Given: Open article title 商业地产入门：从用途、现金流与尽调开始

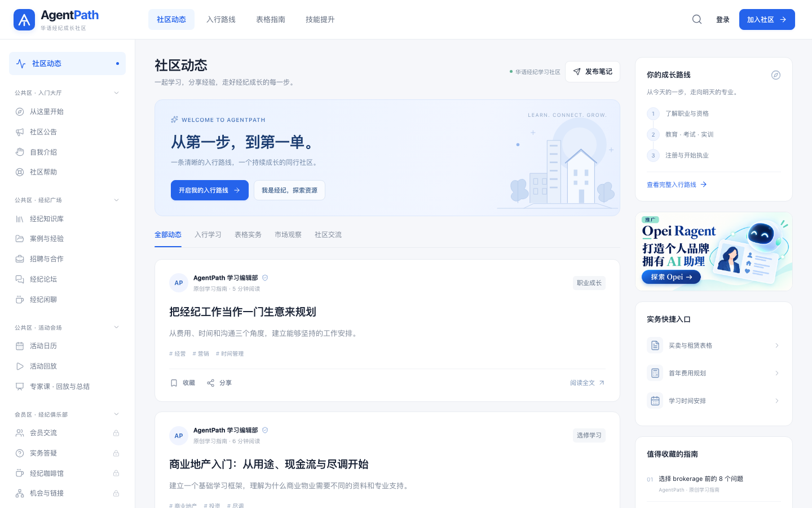Looking at the screenshot, I should [269, 465].
